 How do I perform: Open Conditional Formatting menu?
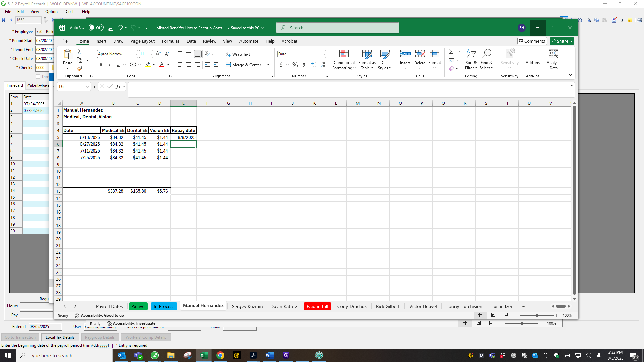click(344, 60)
